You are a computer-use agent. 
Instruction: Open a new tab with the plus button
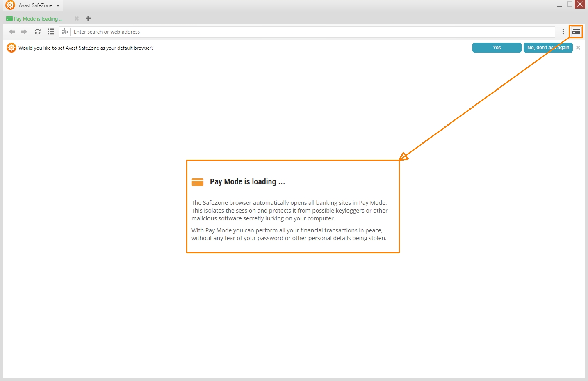pyautogui.click(x=88, y=18)
